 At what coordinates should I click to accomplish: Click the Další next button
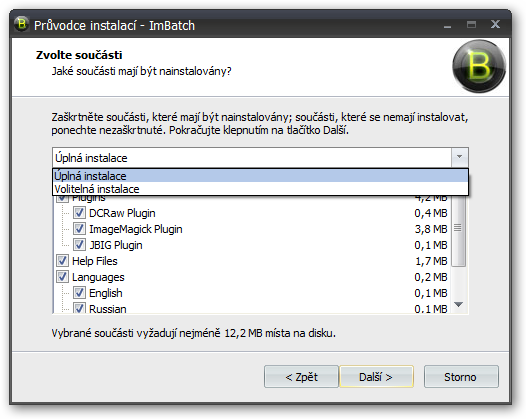[x=376, y=376]
